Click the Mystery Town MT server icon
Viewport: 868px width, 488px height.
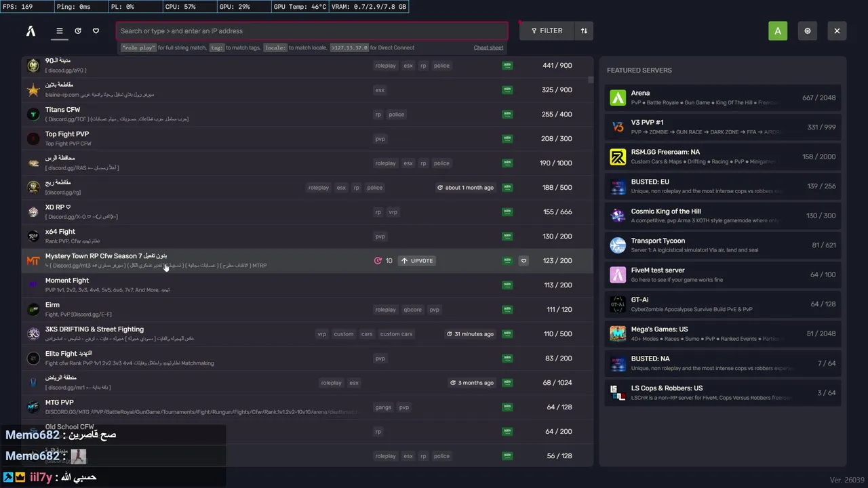click(x=33, y=260)
